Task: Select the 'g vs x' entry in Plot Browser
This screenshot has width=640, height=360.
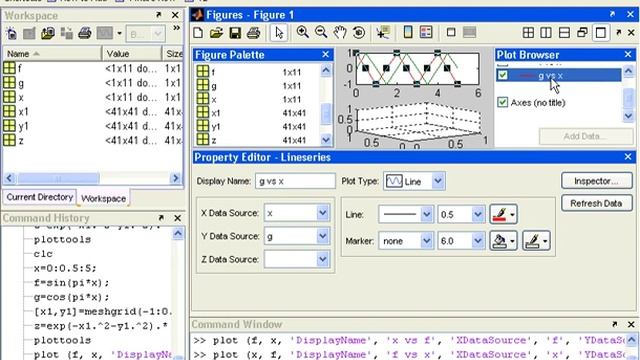Action: 559,75
